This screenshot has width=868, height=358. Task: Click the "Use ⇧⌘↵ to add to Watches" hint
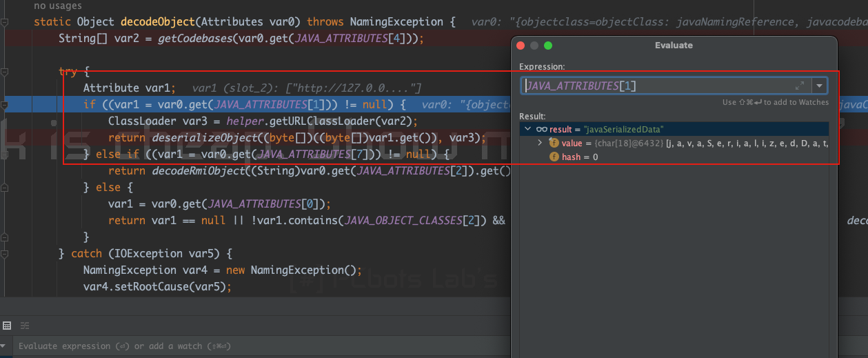776,102
